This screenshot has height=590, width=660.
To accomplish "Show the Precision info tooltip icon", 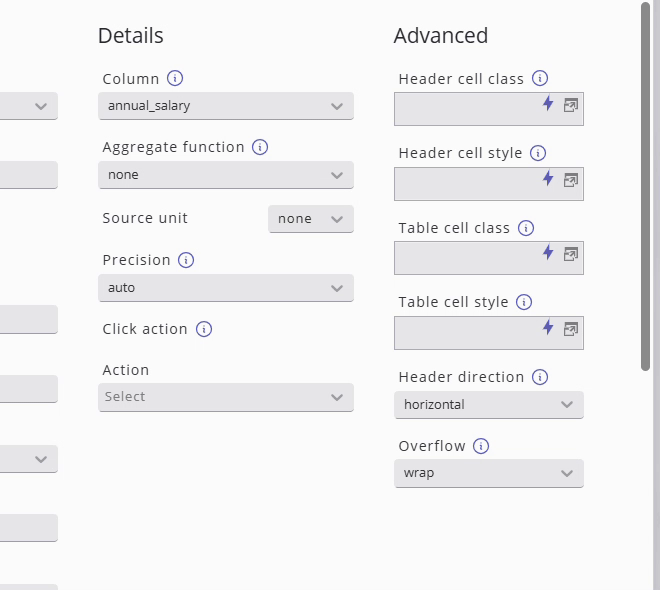I will click(x=186, y=260).
